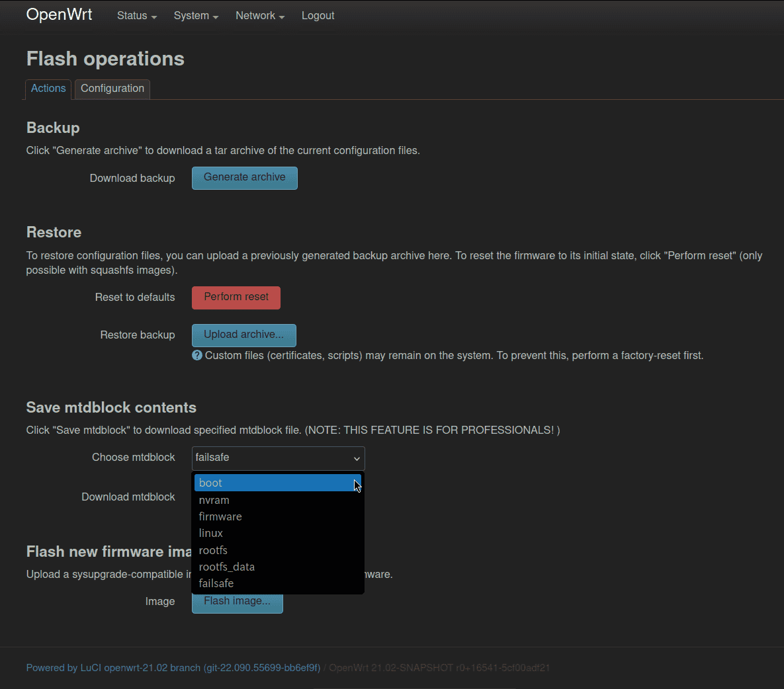Viewport: 784px width, 689px height.
Task: Switch to the Actions tab
Action: tap(48, 89)
